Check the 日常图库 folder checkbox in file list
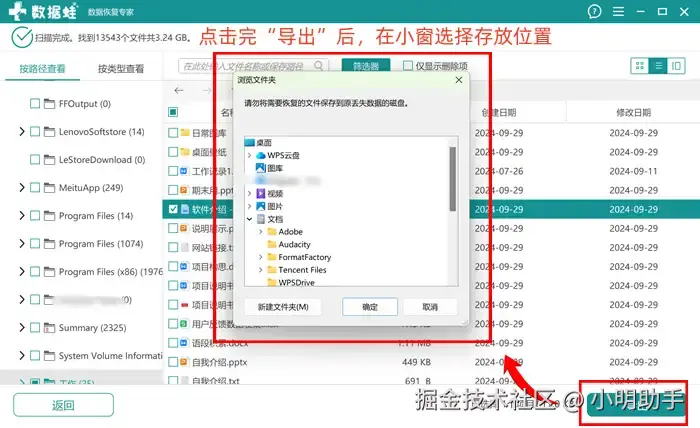 pyautogui.click(x=173, y=133)
